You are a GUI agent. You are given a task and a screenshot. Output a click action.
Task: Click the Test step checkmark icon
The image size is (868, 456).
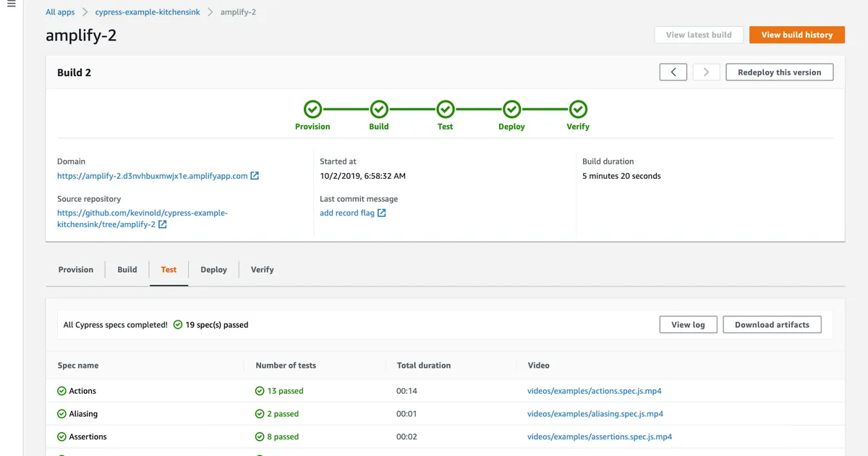point(446,109)
